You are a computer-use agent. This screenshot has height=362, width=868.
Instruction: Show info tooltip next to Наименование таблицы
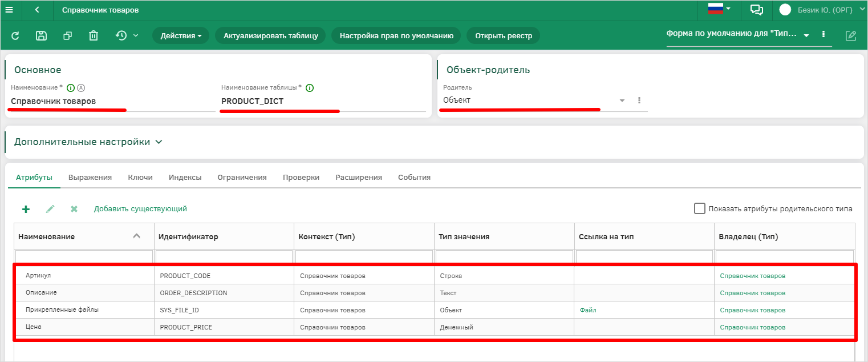coord(310,88)
